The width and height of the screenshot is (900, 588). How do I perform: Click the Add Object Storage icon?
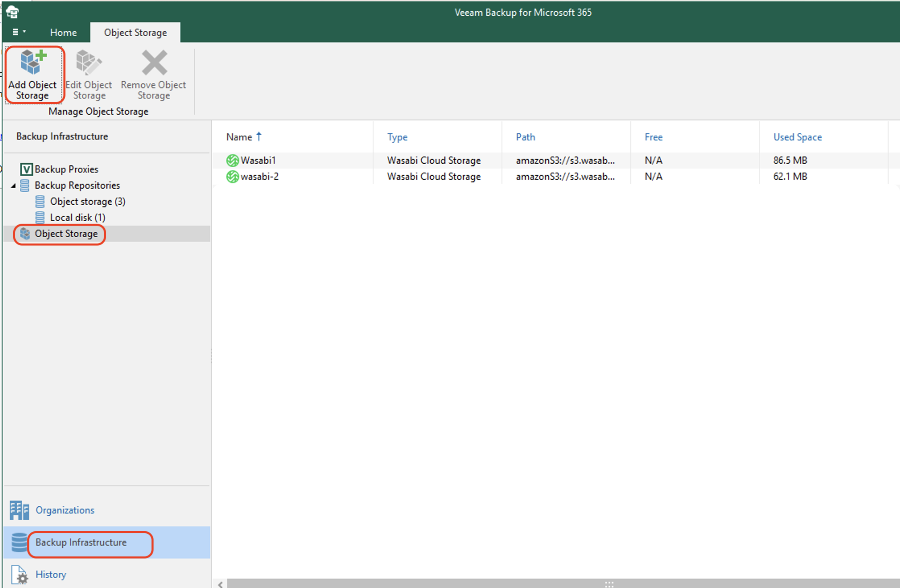click(x=33, y=63)
